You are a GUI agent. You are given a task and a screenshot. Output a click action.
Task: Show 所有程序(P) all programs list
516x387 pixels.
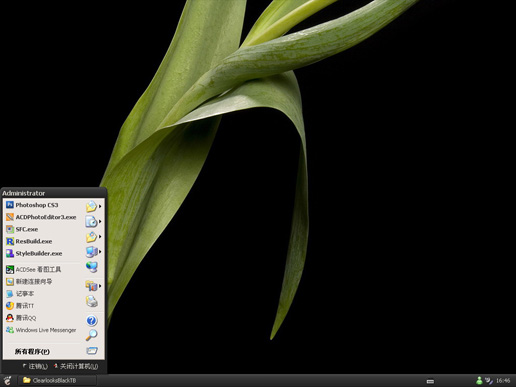pos(32,352)
